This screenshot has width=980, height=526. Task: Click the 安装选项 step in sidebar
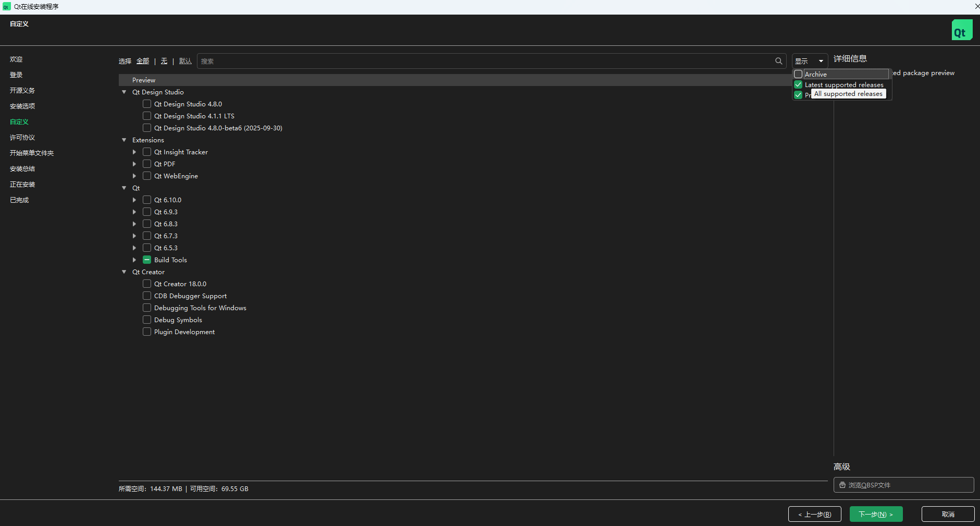point(22,106)
